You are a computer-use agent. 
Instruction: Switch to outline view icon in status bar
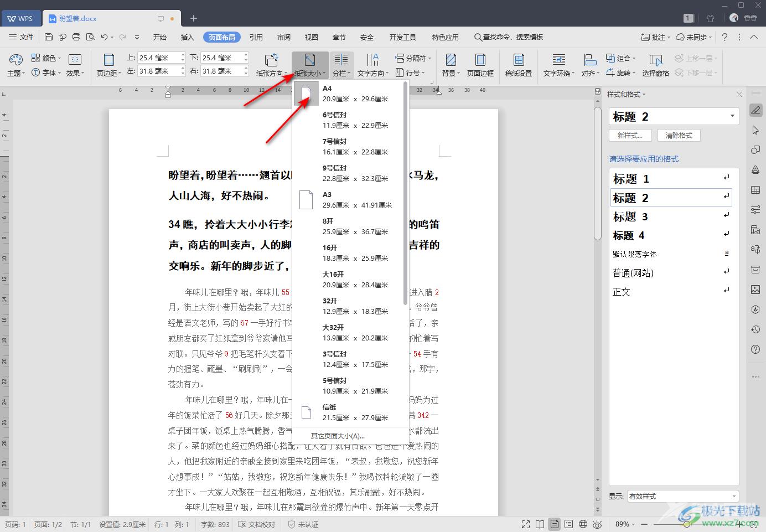pyautogui.click(x=568, y=524)
